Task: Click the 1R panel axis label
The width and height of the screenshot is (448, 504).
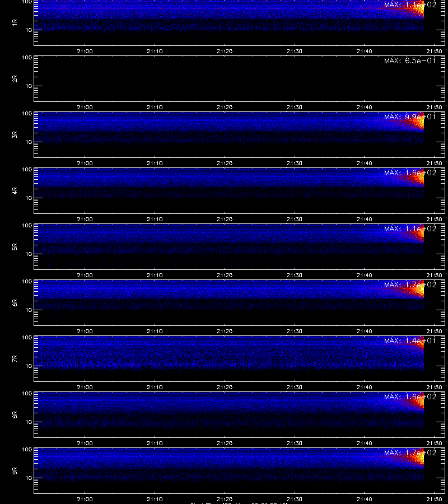Action: coord(15,22)
